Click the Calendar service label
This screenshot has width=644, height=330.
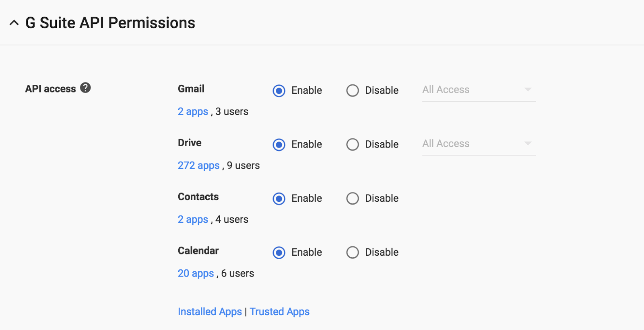pos(198,250)
